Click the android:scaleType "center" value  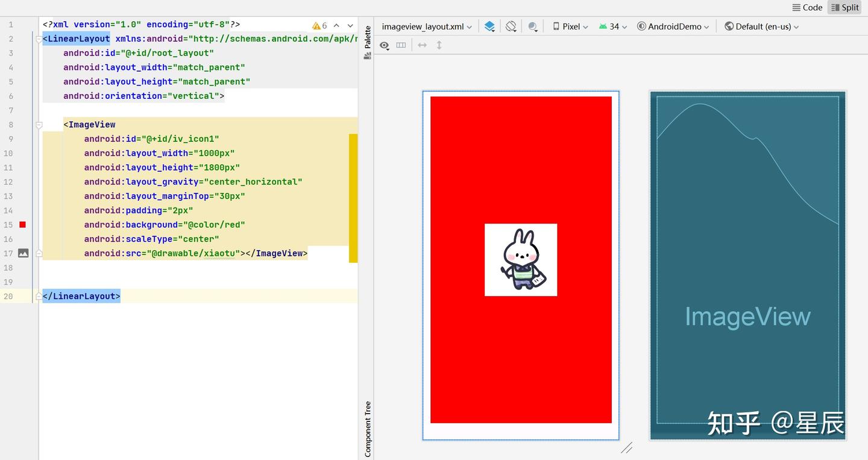pos(198,239)
